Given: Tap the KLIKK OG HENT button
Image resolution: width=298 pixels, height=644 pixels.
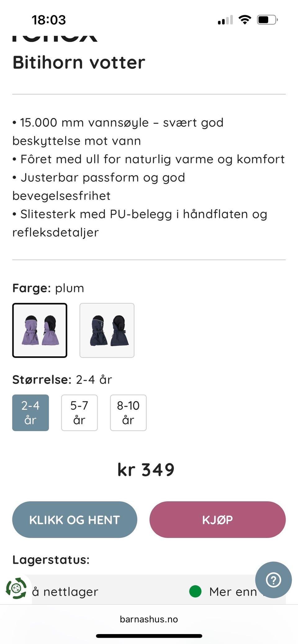Looking at the screenshot, I should [74, 519].
